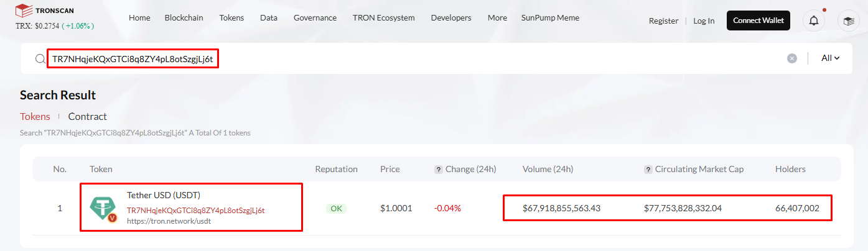Click the Tether USDT token logo
Screen dimensions: 868x251
(x=101, y=208)
